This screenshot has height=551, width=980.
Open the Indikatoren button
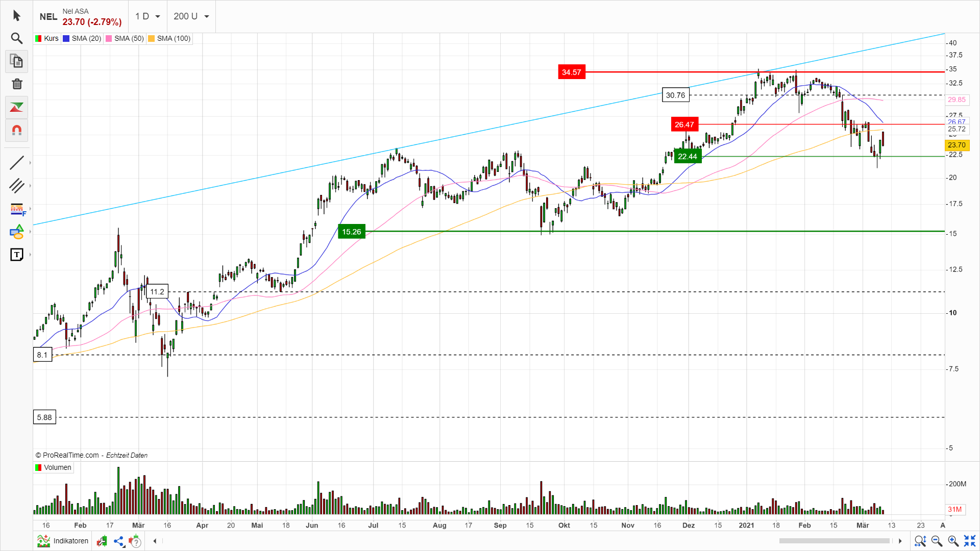[x=63, y=541]
